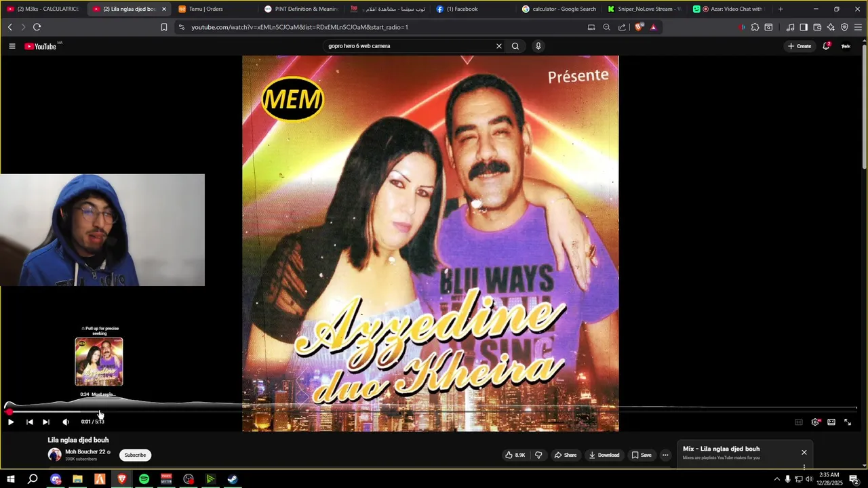
Task: Close the Mix playlist panel
Action: click(804, 452)
